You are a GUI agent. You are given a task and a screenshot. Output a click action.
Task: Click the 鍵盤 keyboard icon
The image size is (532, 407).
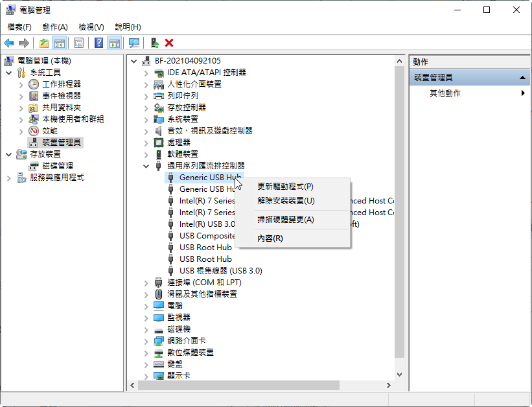[x=159, y=364]
